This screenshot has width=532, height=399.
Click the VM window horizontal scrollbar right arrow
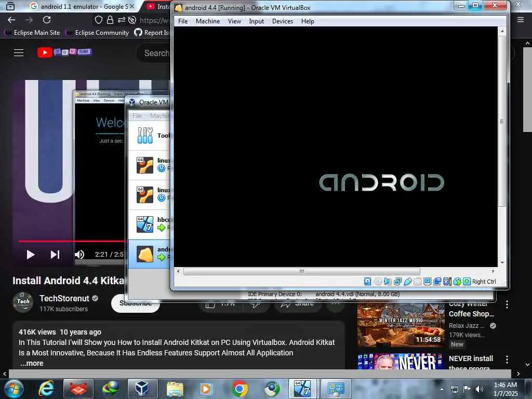click(x=494, y=271)
